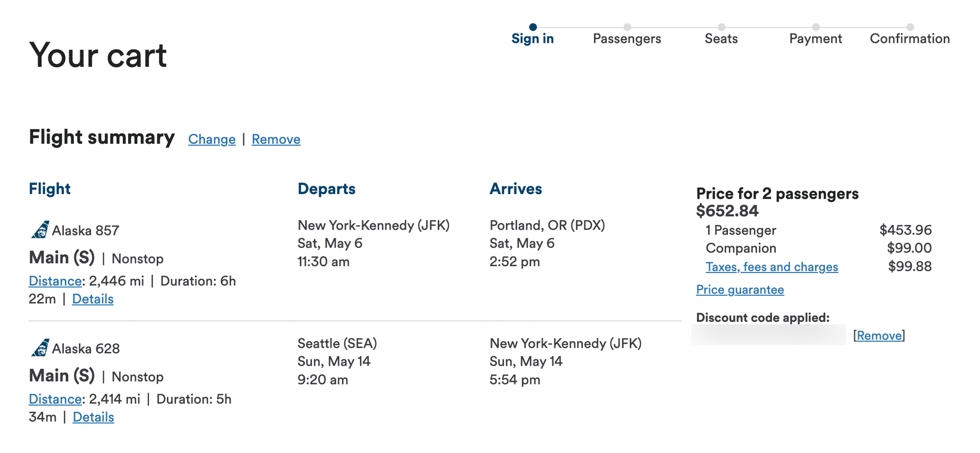Open Details for Alaska flight 628
This screenshot has height=453, width=980.
coord(93,417)
